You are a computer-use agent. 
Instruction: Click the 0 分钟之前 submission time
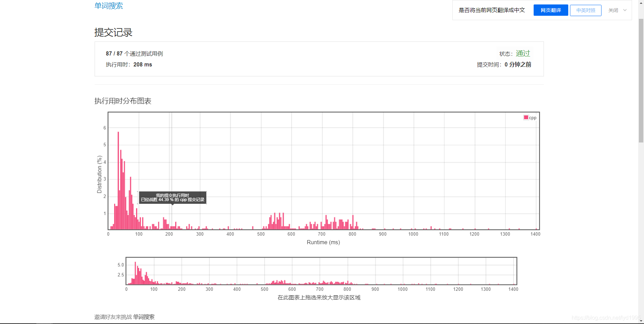(x=518, y=64)
